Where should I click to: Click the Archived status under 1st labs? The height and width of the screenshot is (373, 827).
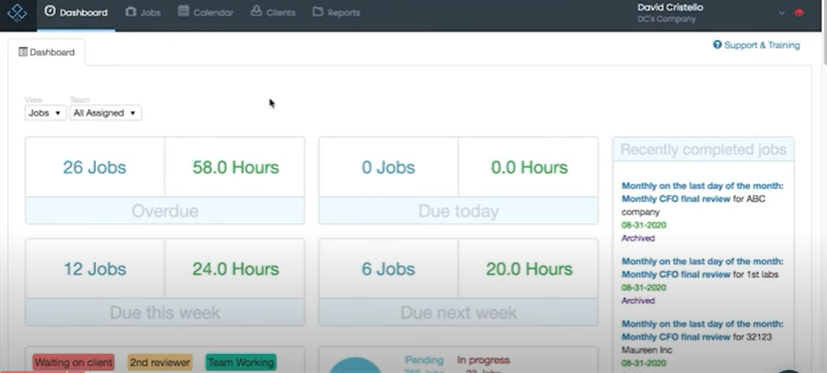point(638,301)
